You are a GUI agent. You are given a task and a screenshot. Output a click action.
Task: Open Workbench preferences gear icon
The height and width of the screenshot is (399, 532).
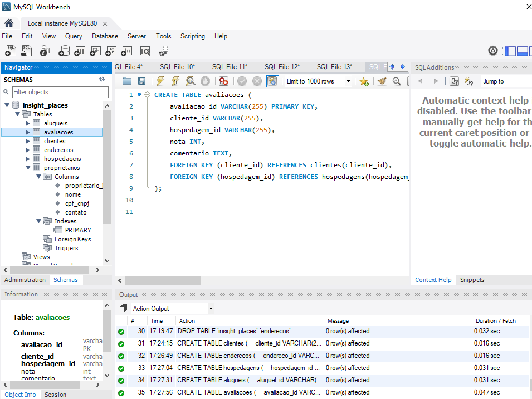(493, 51)
